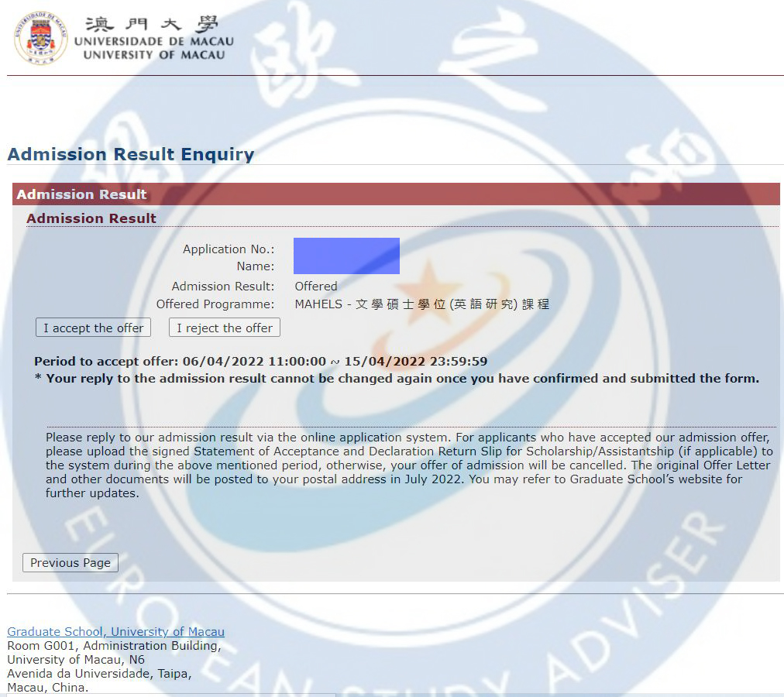
Task: Click the Name field label
Action: tap(256, 266)
